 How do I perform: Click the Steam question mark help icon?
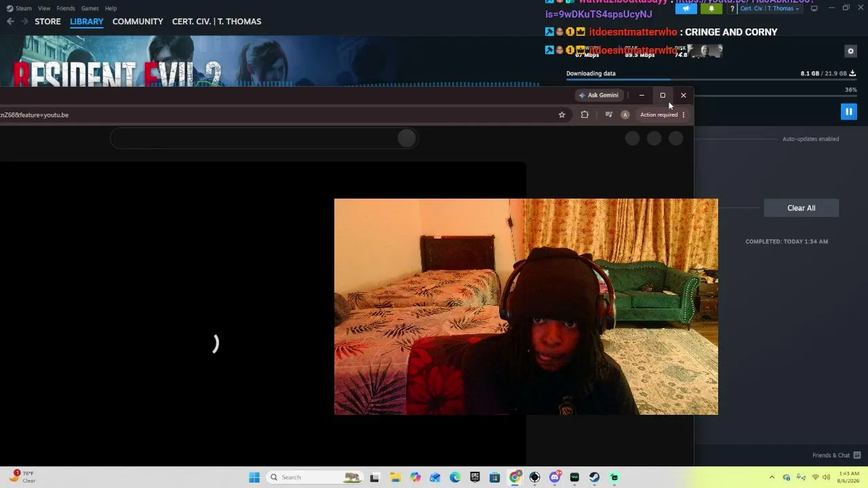(732, 9)
